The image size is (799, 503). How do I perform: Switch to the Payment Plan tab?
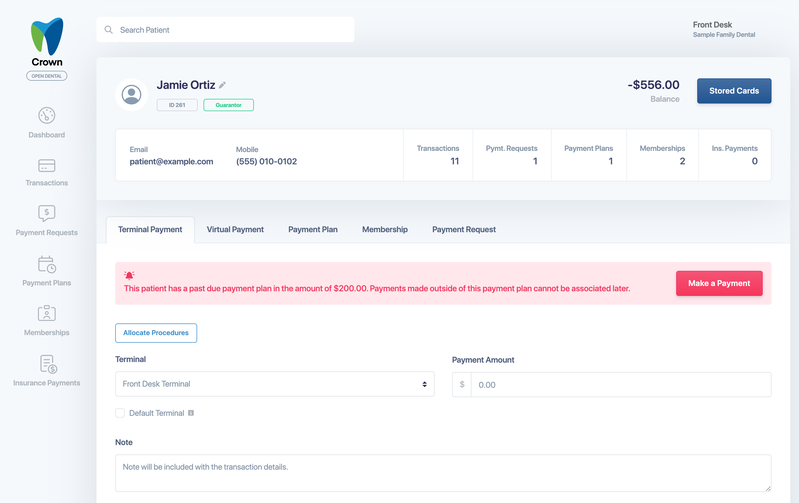[x=313, y=229]
